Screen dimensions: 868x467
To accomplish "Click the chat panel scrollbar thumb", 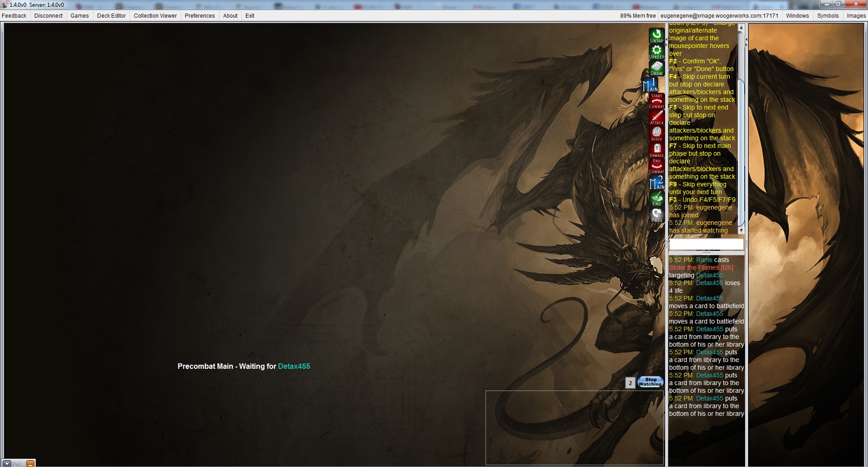I will [741, 152].
